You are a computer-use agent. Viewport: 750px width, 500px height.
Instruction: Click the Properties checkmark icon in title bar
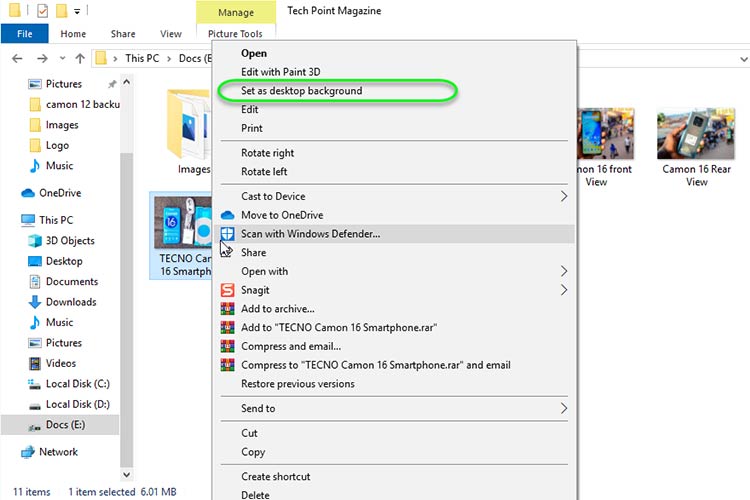pyautogui.click(x=43, y=10)
